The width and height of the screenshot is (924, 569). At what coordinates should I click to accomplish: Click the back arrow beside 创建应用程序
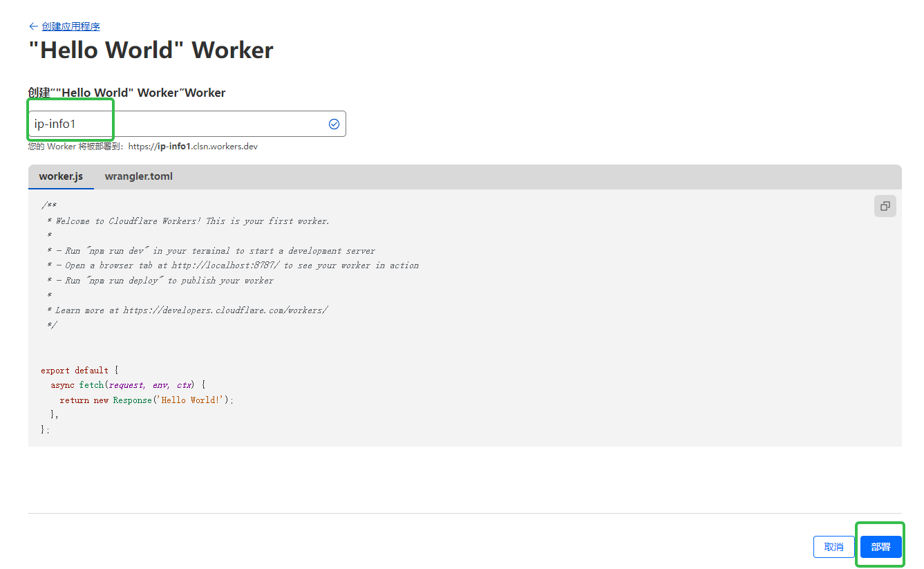click(33, 26)
